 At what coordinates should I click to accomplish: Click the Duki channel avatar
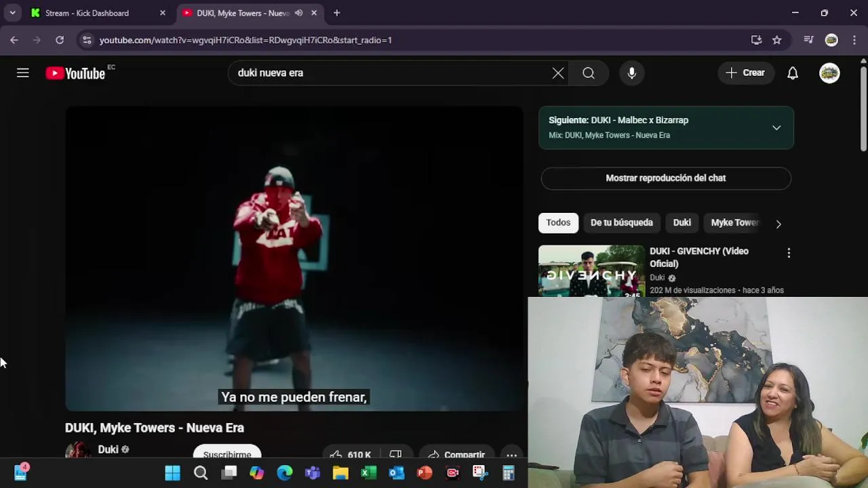78,451
